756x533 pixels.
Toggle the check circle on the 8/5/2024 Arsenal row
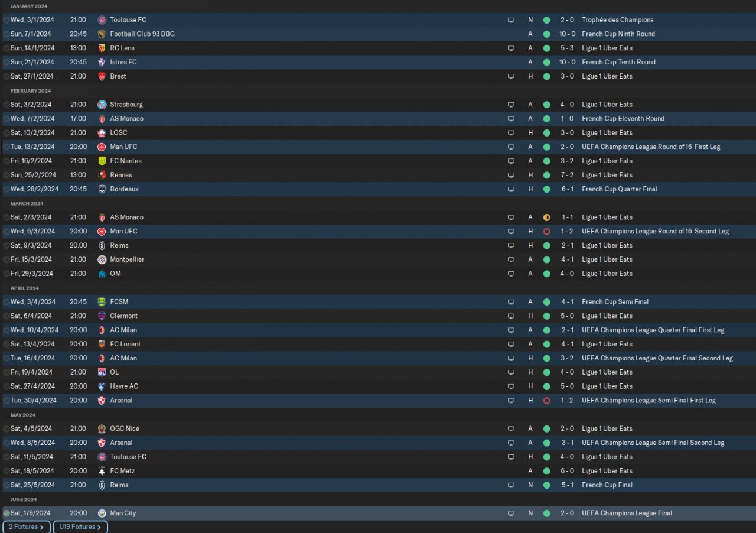click(x=6, y=443)
